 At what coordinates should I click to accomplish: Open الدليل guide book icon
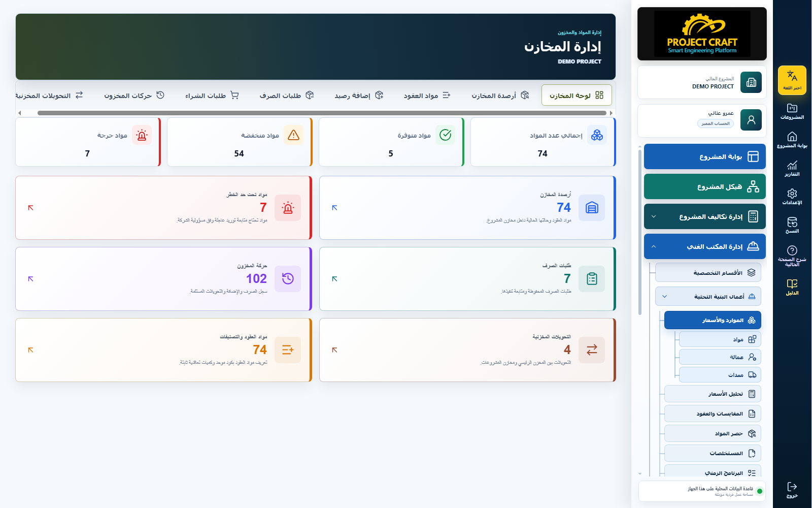(x=792, y=283)
